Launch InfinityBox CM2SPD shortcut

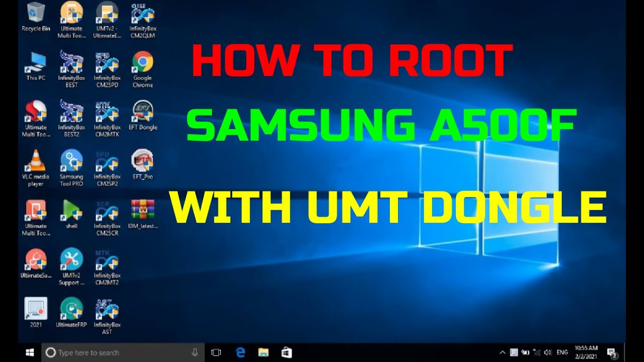[x=107, y=69]
